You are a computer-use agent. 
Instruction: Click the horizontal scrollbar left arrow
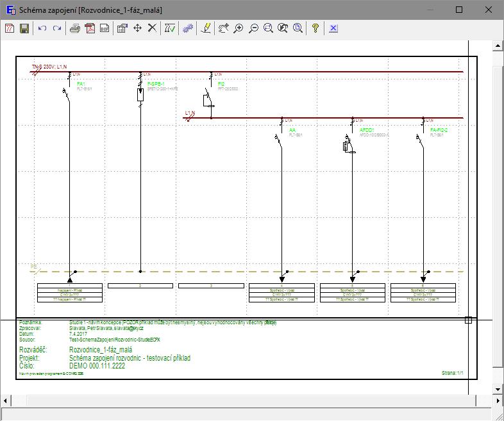[5, 400]
